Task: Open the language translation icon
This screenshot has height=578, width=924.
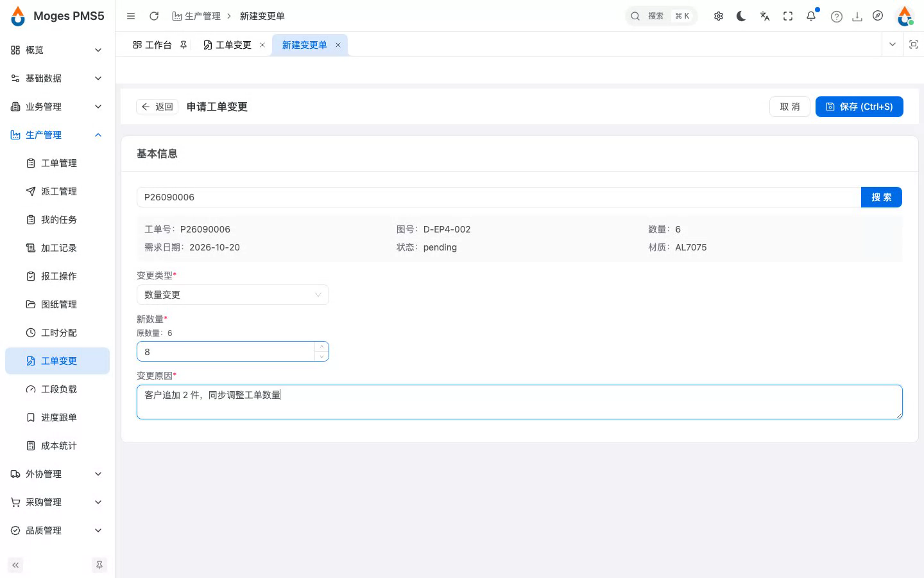Action: click(x=765, y=16)
